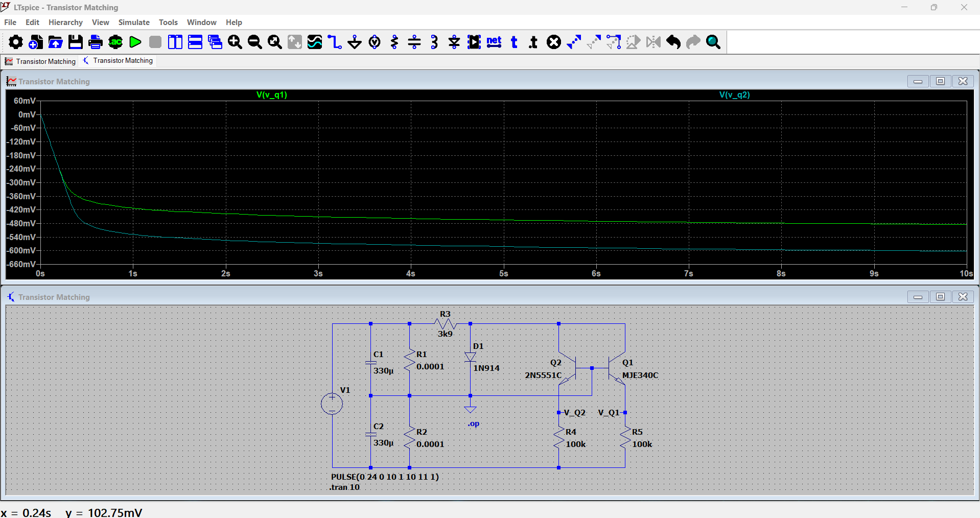Open the Pick Visible Traces icon
Screen dimensions: 980x518
point(315,42)
